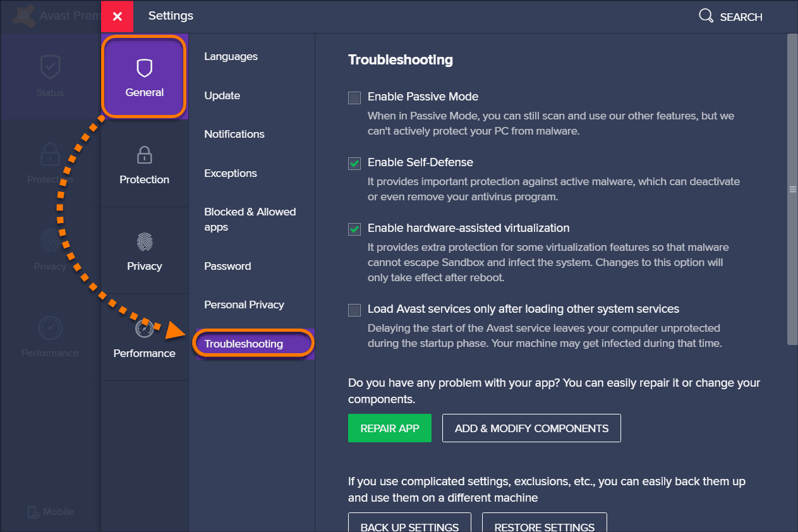The height and width of the screenshot is (532, 798).
Task: Open Search using the magnifier icon
Action: point(706,16)
